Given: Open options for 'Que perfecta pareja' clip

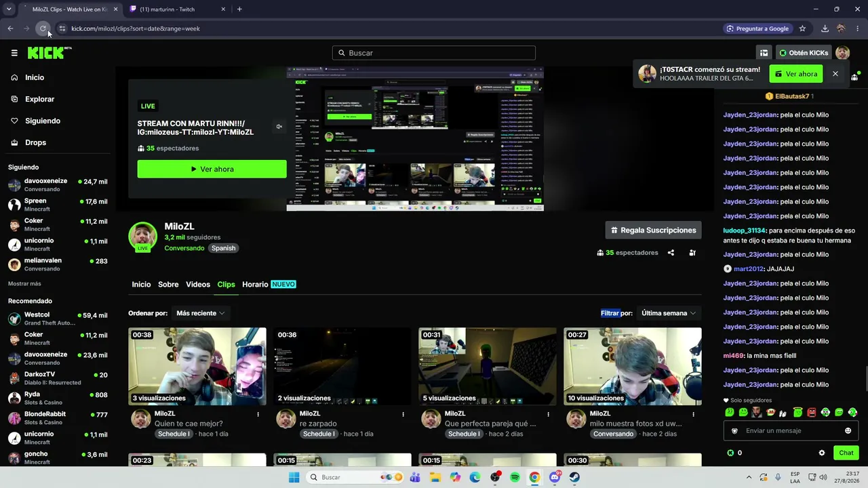Looking at the screenshot, I should (548, 414).
